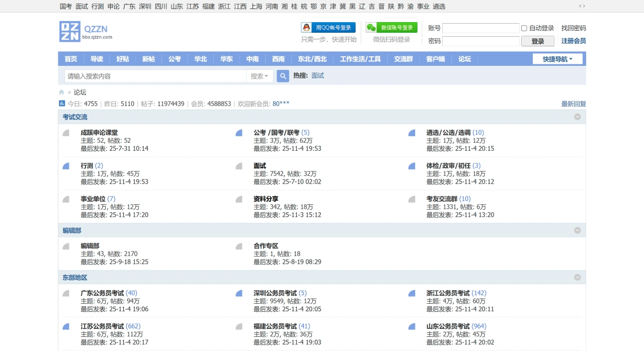Click inside the 账号 account input field

[x=480, y=28]
